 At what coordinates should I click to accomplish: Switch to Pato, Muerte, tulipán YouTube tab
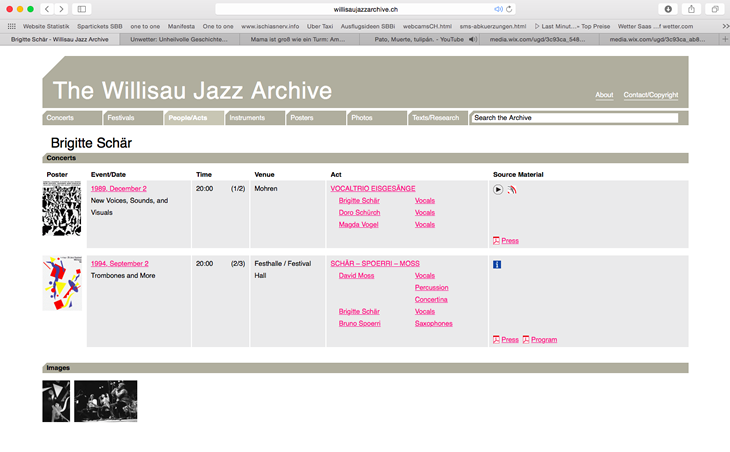[419, 40]
